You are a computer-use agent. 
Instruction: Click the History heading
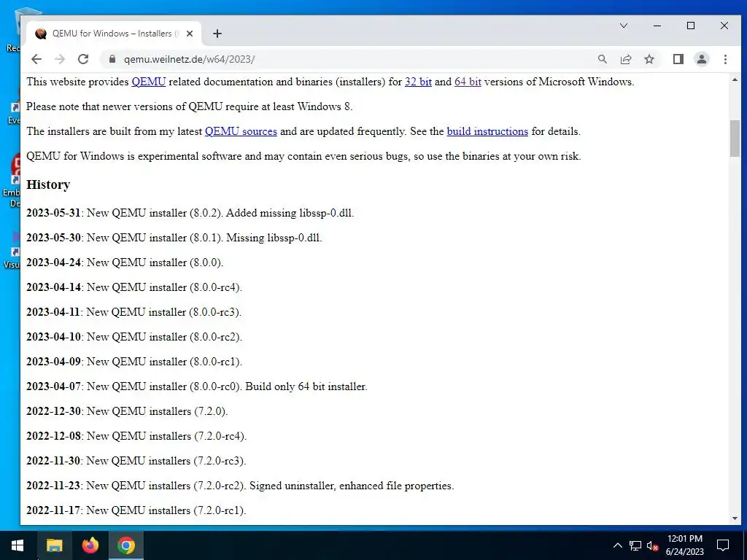[x=48, y=184]
